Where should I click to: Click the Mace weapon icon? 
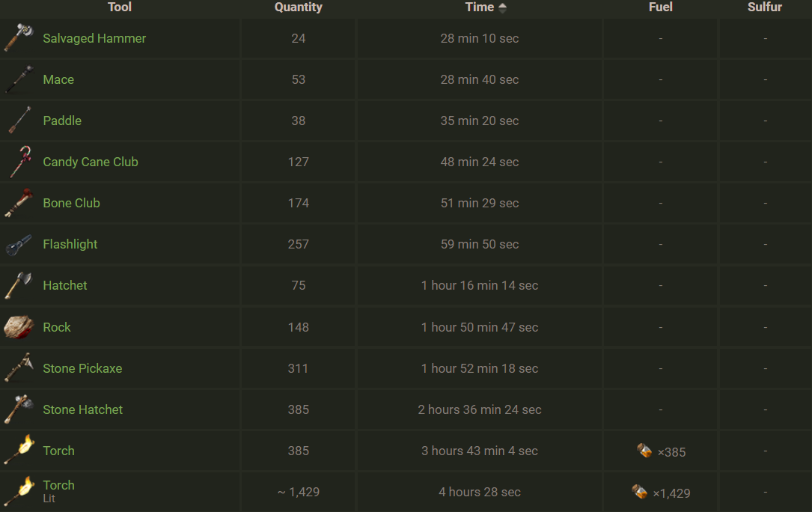[x=19, y=79]
